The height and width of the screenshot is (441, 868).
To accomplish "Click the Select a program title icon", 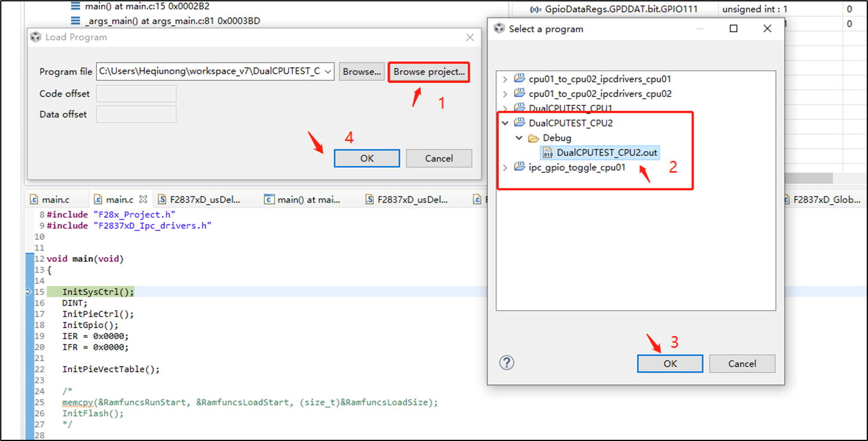I will [x=499, y=29].
